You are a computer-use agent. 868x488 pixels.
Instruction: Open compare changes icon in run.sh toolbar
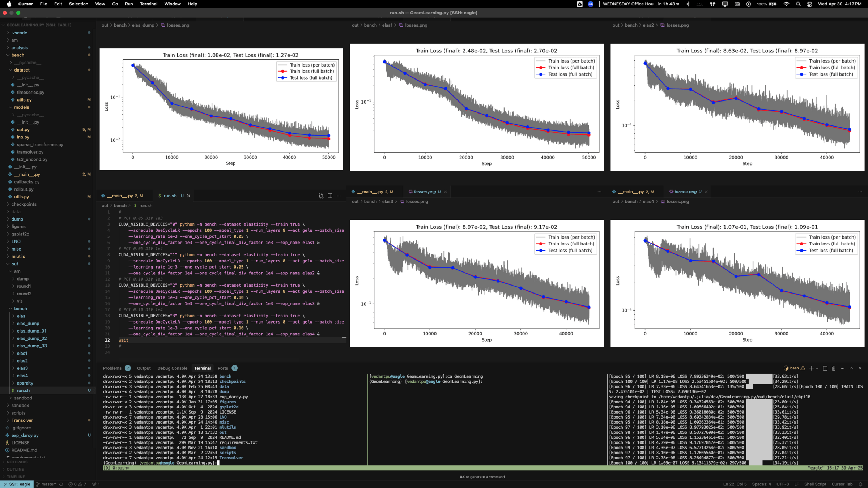(x=321, y=196)
